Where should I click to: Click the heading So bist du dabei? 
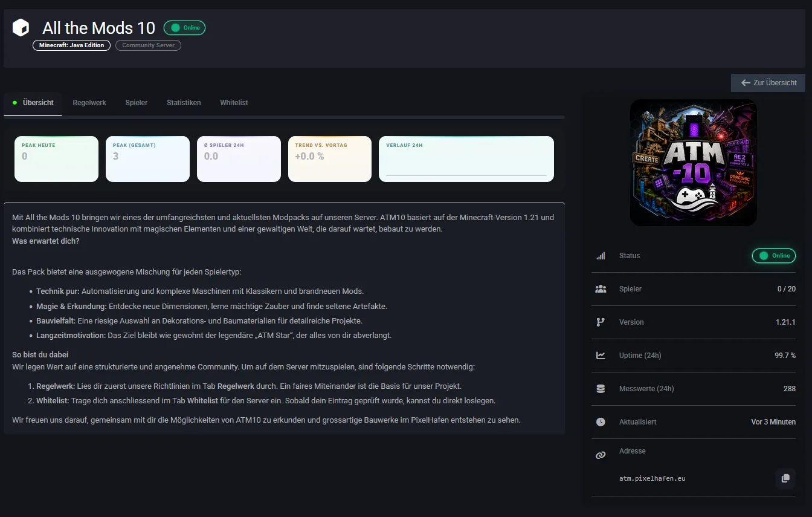(x=40, y=355)
